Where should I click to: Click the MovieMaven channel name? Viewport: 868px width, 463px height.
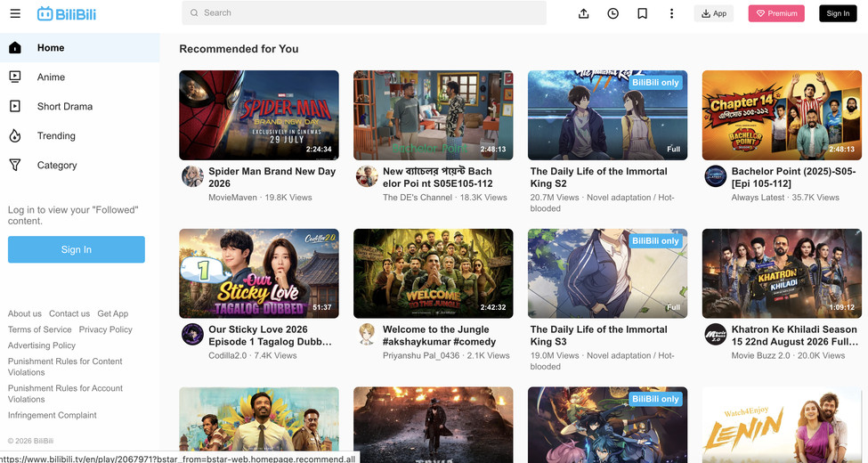click(x=232, y=197)
